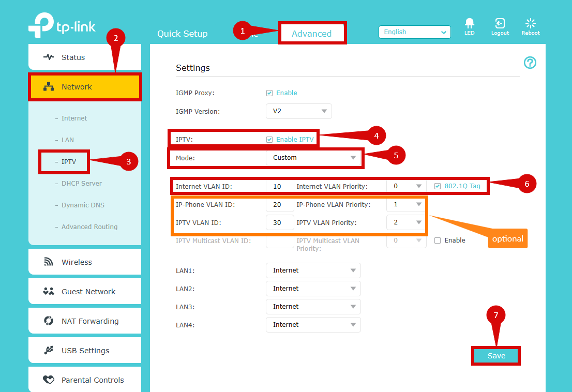Open Wireless settings in sidebar
Viewport: 572px width, 392px height.
pyautogui.click(x=77, y=262)
